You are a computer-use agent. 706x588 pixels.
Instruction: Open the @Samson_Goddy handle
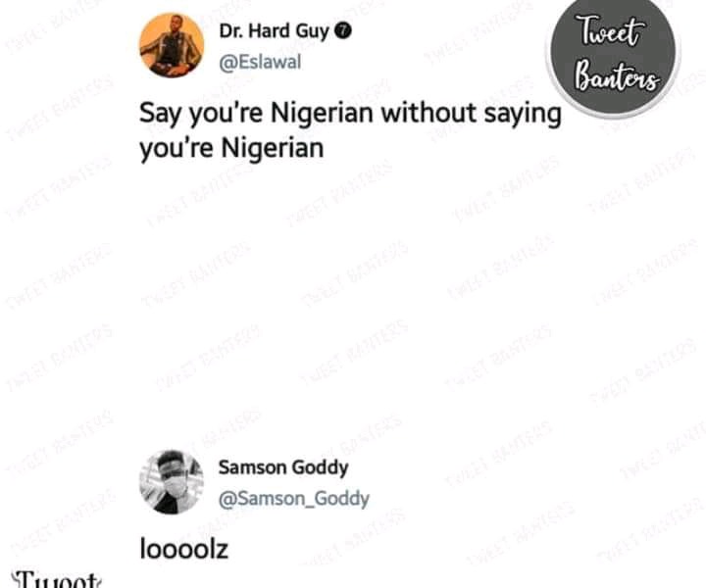[x=294, y=499]
